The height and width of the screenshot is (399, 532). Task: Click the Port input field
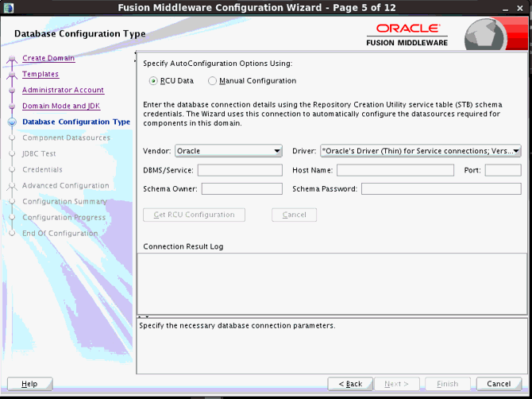point(503,170)
